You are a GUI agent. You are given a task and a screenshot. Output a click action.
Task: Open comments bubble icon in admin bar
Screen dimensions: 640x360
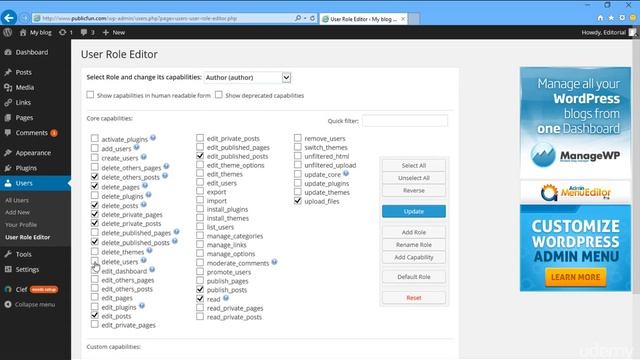84,32
